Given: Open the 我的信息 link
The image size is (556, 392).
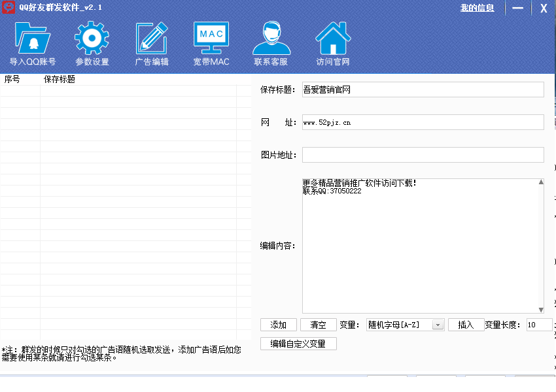Looking at the screenshot, I should pos(477,8).
